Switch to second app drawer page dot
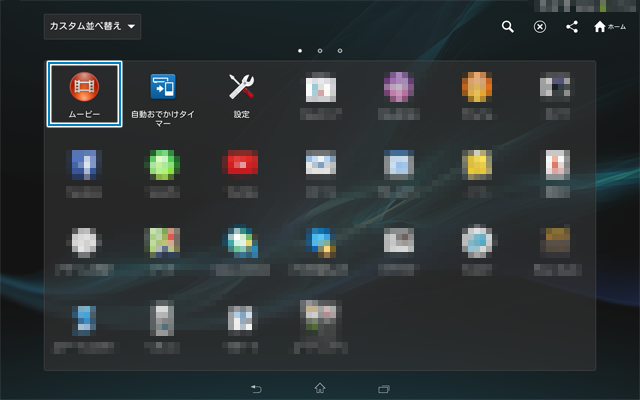 320,50
